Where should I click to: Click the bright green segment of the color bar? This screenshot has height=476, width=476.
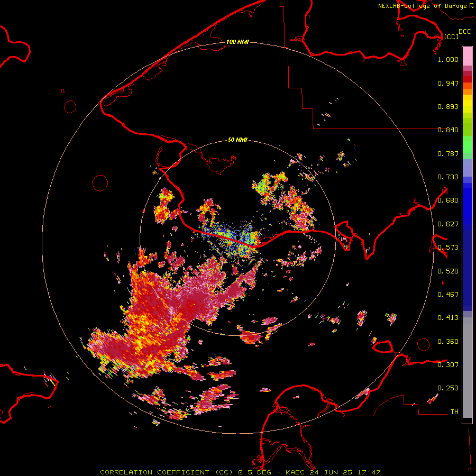[x=467, y=144]
